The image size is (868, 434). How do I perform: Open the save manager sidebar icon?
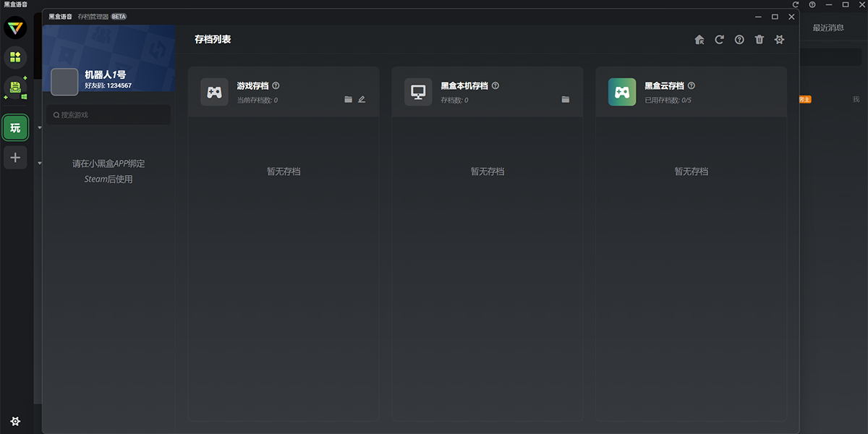pyautogui.click(x=15, y=88)
